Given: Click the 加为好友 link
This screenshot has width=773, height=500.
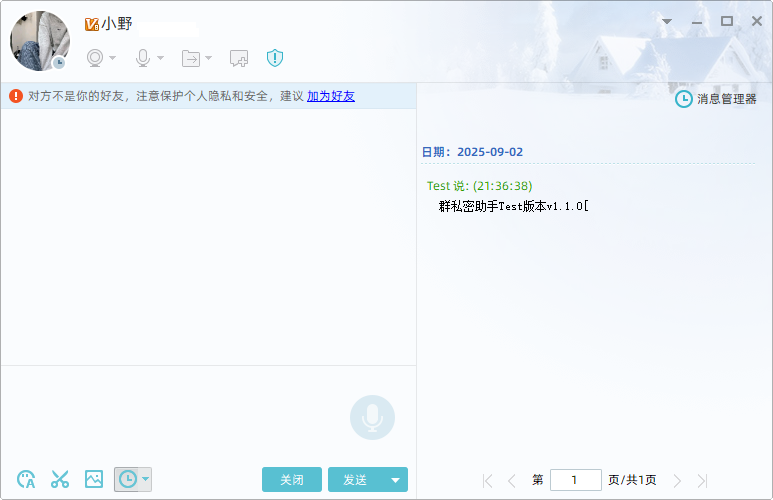Looking at the screenshot, I should click(x=330, y=96).
